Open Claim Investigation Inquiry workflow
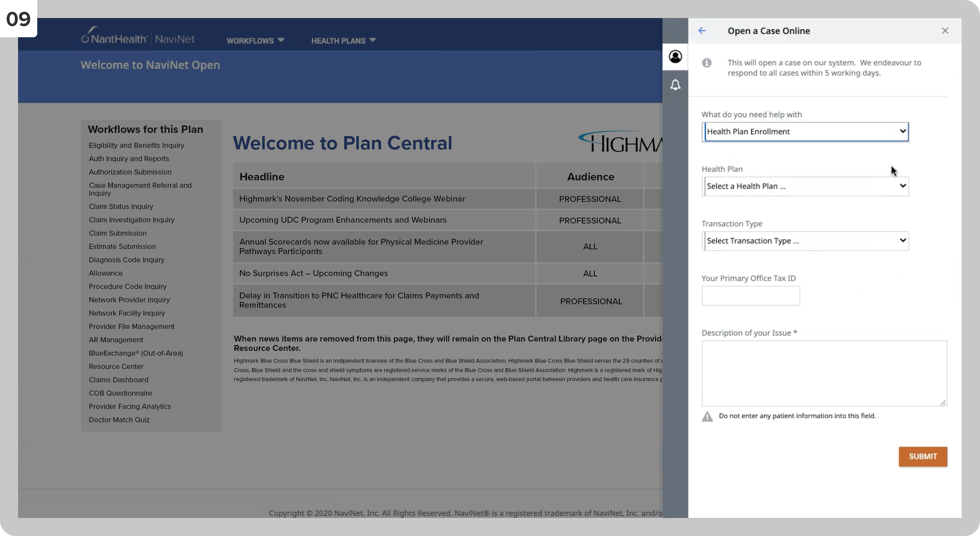The image size is (980, 536). [x=132, y=220]
